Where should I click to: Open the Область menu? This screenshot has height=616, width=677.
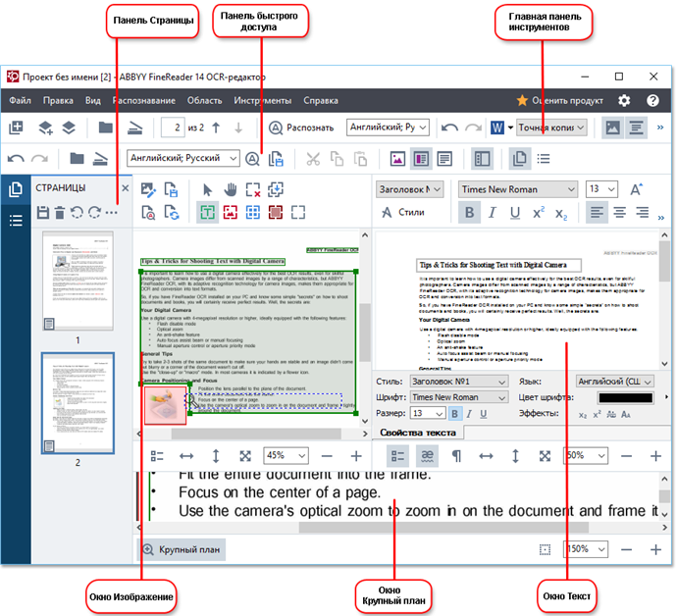coord(204,101)
